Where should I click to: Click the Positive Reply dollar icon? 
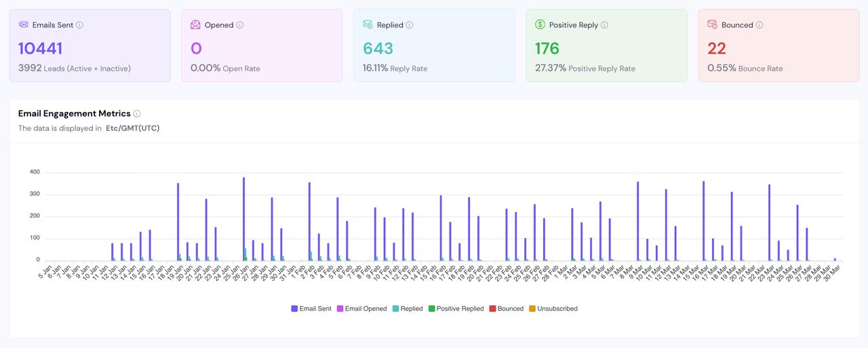coord(540,24)
